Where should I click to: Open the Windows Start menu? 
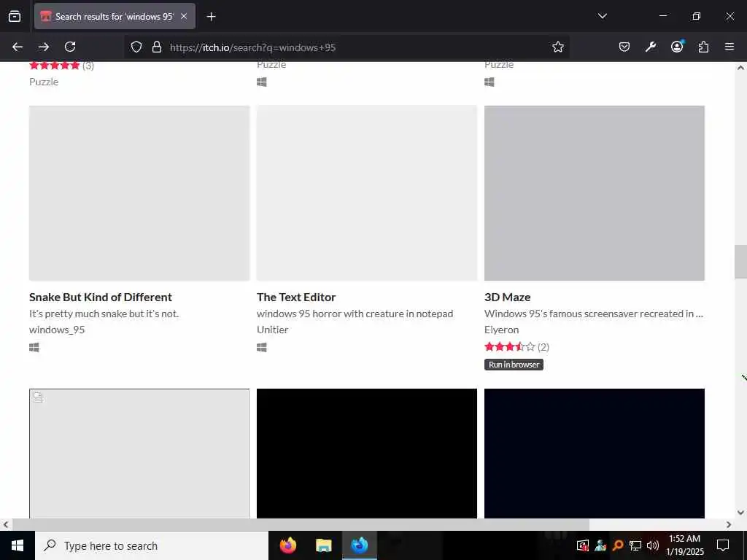pos(18,545)
